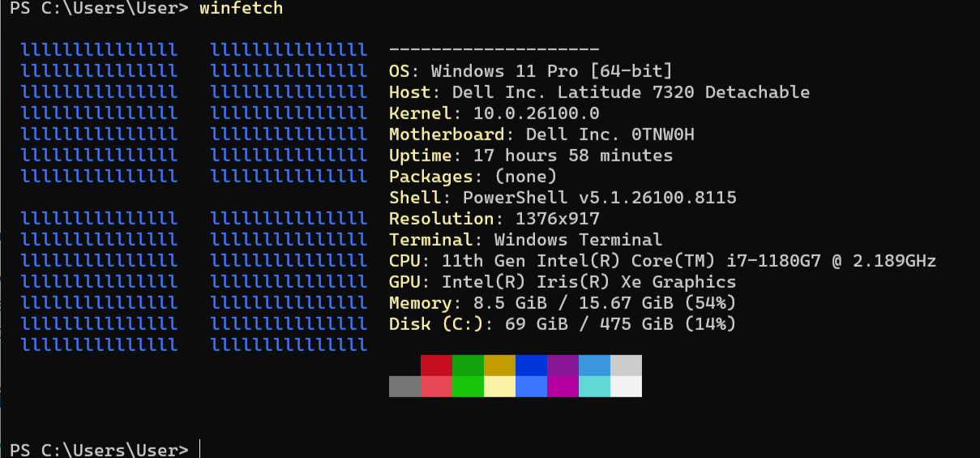980x458 pixels.
Task: Click the dark gray color block
Action: point(404,387)
